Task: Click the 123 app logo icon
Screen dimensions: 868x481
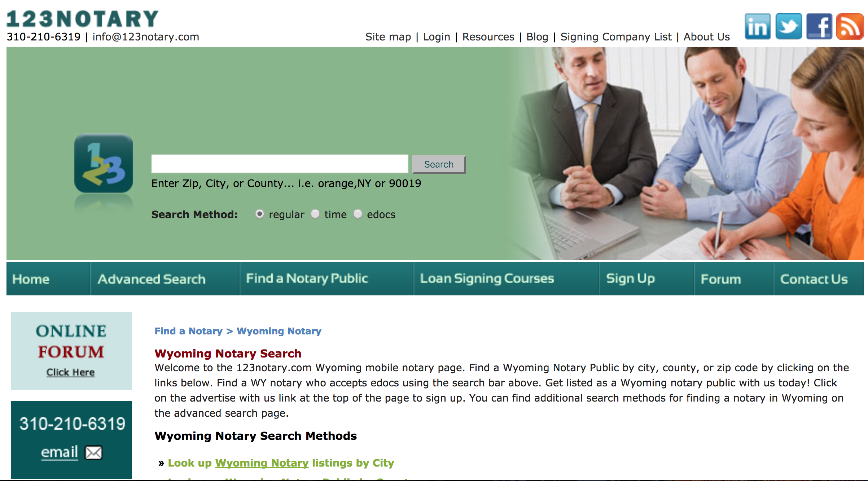Action: (x=104, y=163)
